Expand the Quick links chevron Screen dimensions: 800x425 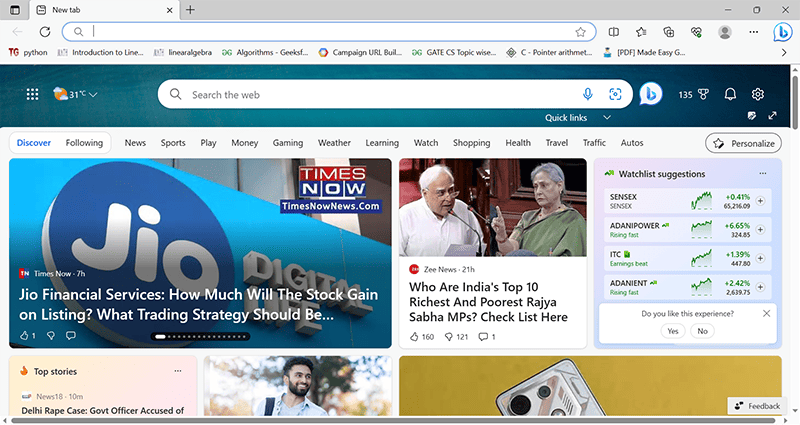607,117
